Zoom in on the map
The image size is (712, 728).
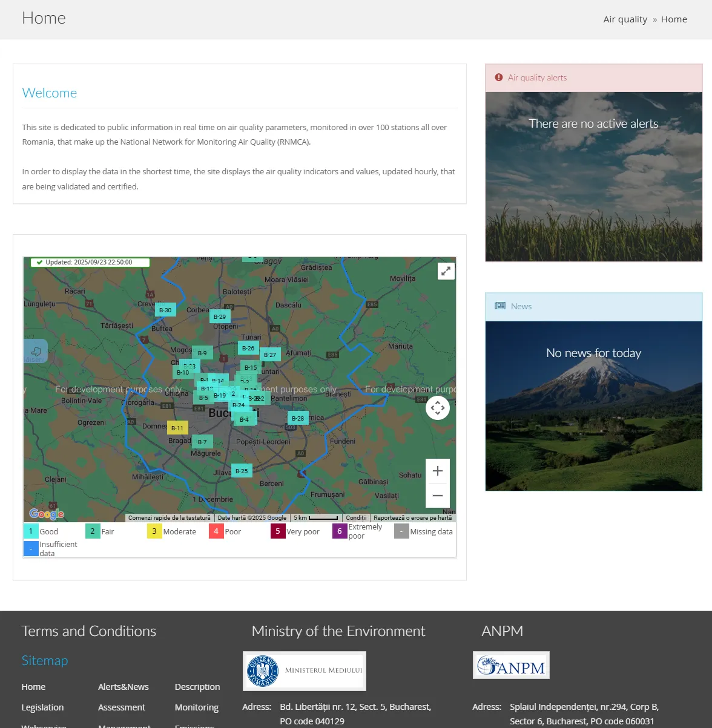pos(438,471)
